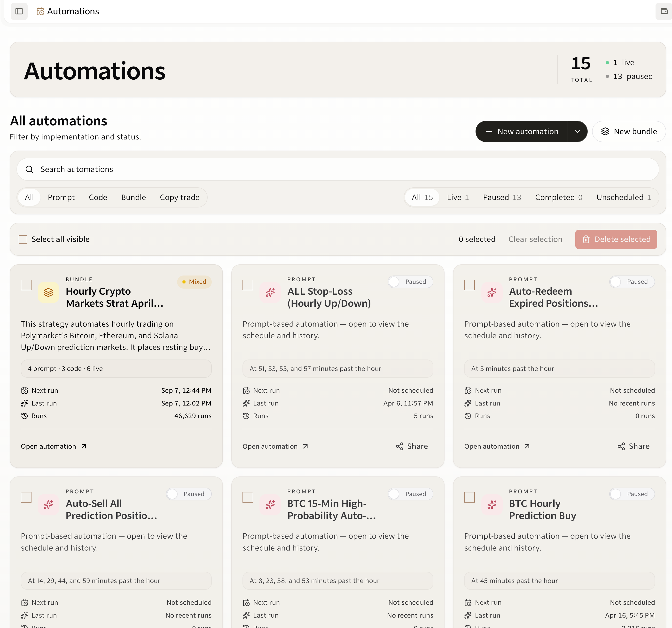
Task: Select the Hourly Crypto Markets Strat checkbox
Action: [26, 285]
